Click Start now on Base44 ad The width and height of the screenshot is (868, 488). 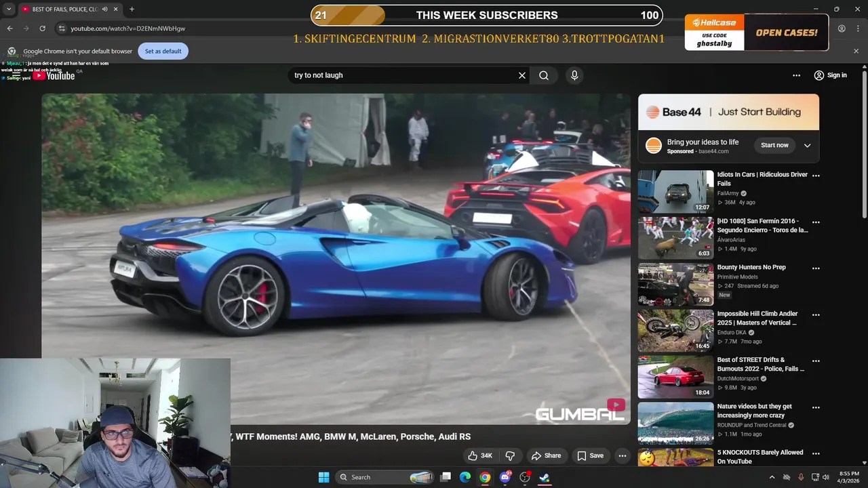(774, 145)
